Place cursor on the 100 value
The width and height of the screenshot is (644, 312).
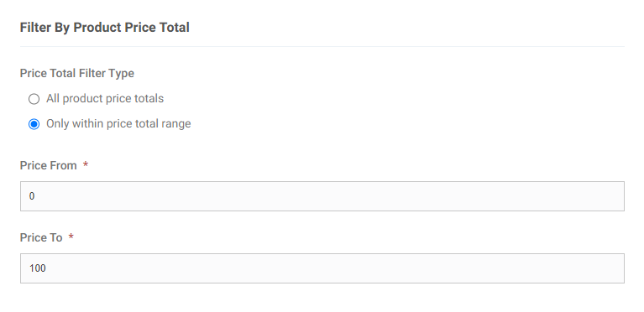(38, 268)
